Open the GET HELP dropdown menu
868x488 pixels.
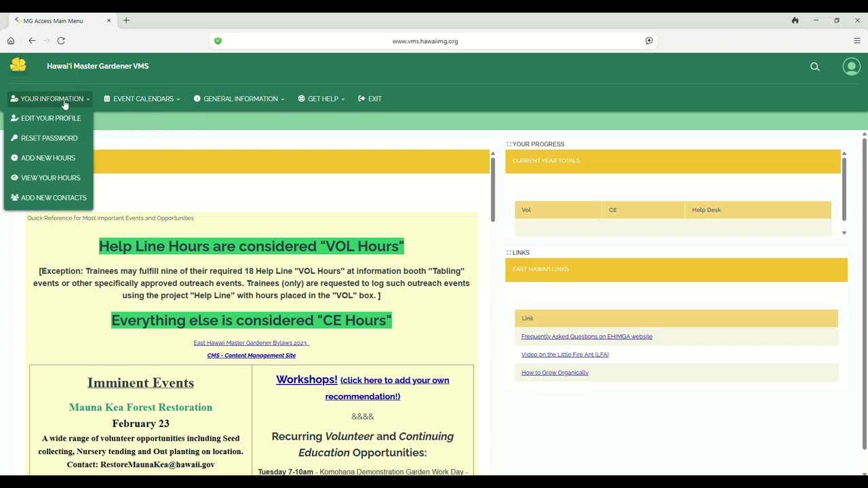point(321,99)
